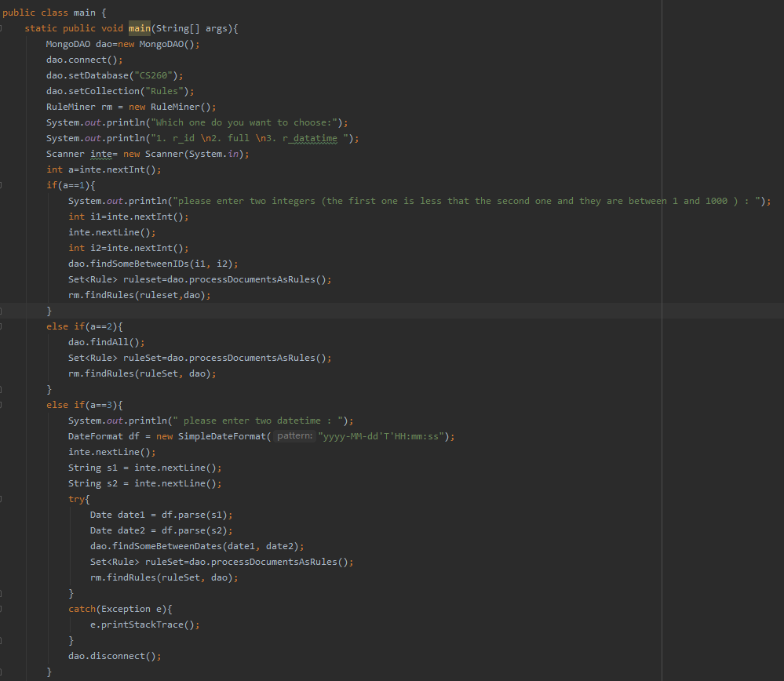Click the "String s2 = inte.nextLine();" line

(145, 483)
